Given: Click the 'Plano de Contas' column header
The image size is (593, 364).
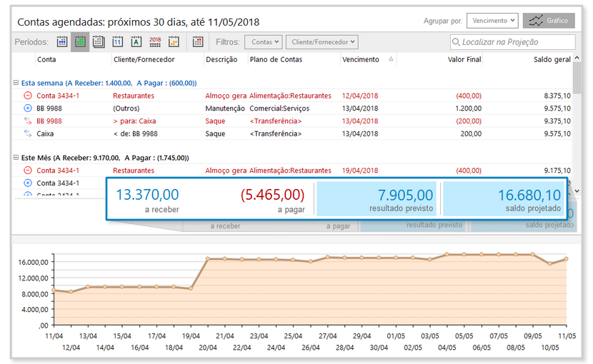Looking at the screenshot, I should pos(276,60).
